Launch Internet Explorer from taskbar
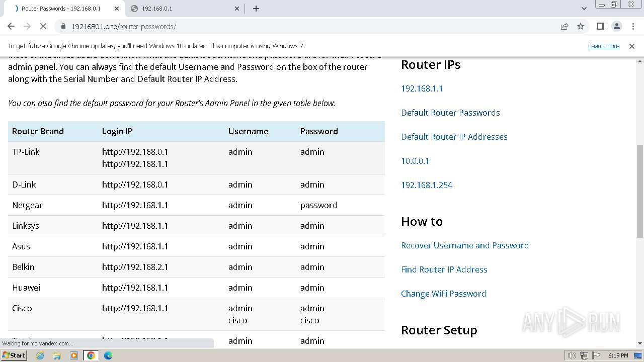Image resolution: width=644 pixels, height=362 pixels. tap(40, 355)
